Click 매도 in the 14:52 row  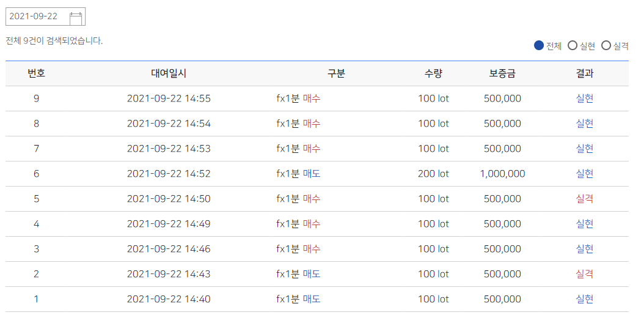pos(312,174)
